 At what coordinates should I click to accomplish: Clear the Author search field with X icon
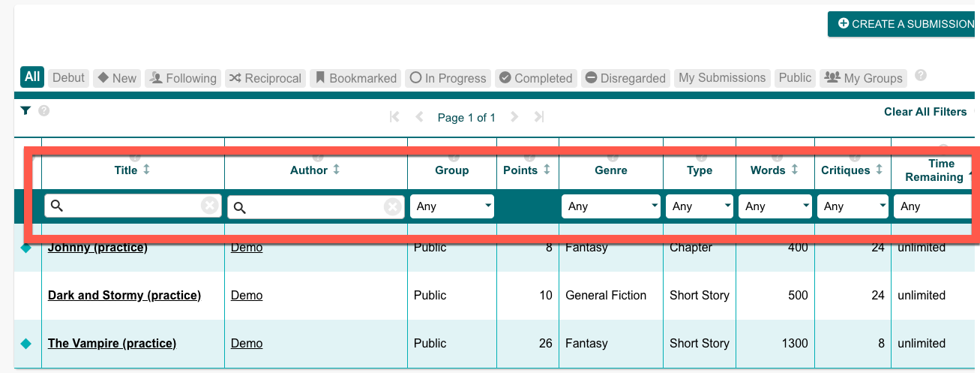point(393,206)
